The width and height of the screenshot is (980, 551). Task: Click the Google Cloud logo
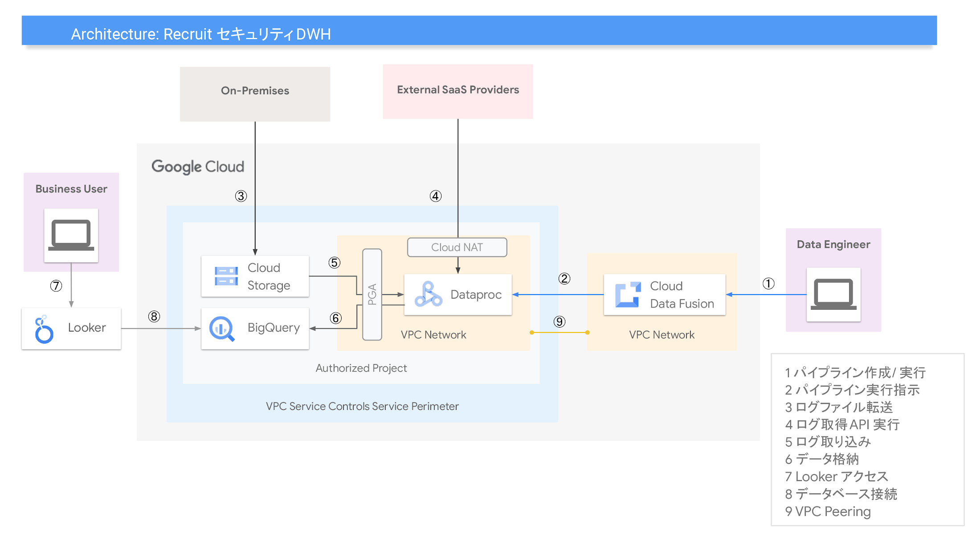click(198, 167)
